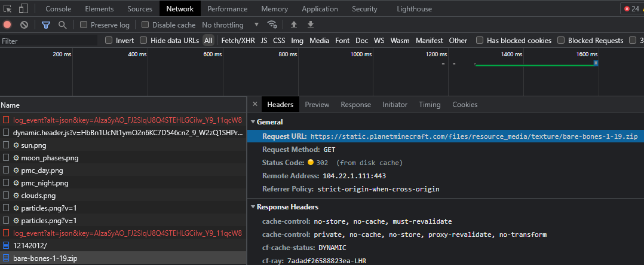Go to the Sources tab

point(140,8)
